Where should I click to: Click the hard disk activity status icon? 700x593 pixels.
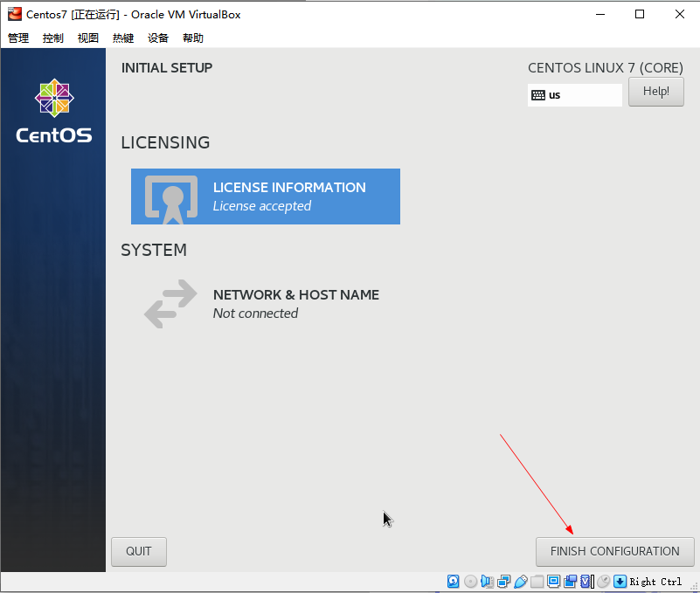(x=454, y=582)
